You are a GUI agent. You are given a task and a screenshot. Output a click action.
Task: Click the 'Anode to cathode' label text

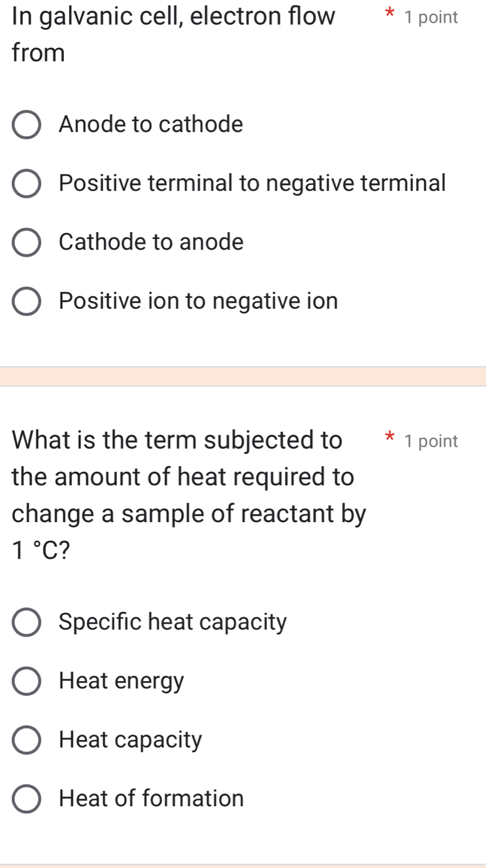[x=151, y=125]
